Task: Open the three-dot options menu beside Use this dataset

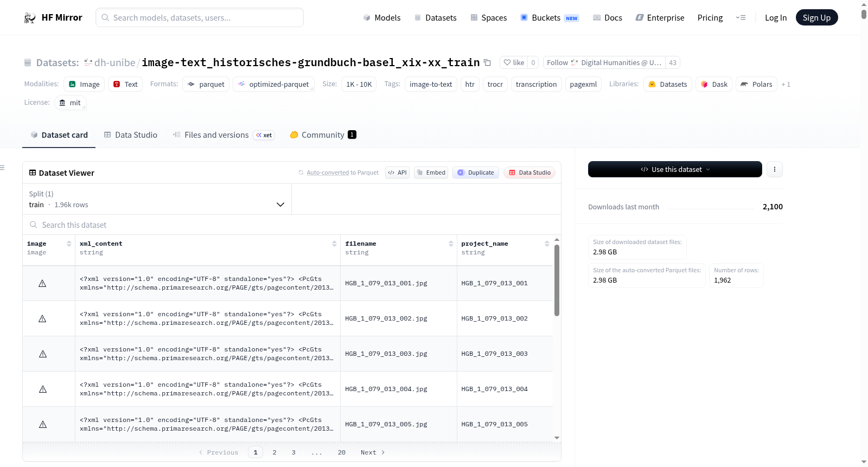Action: point(774,169)
